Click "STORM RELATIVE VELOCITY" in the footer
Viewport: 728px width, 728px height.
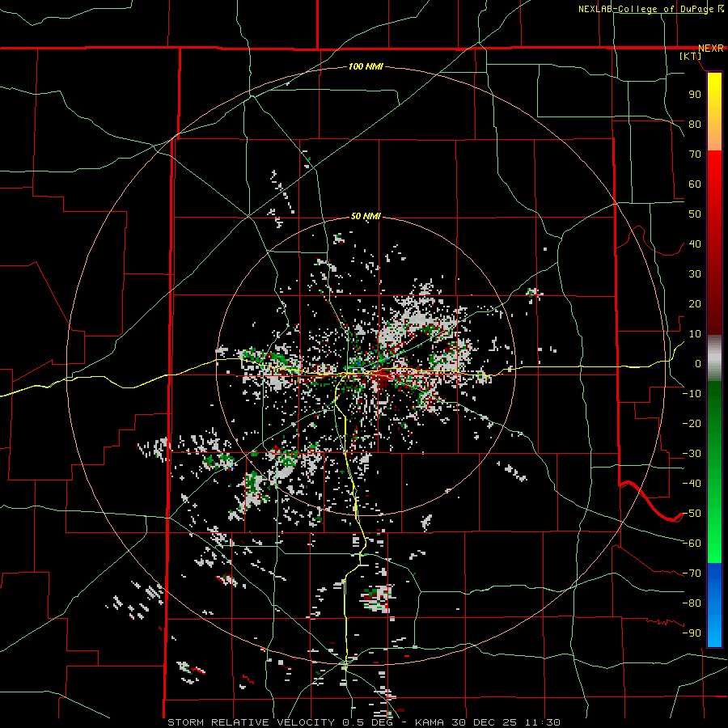click(252, 722)
